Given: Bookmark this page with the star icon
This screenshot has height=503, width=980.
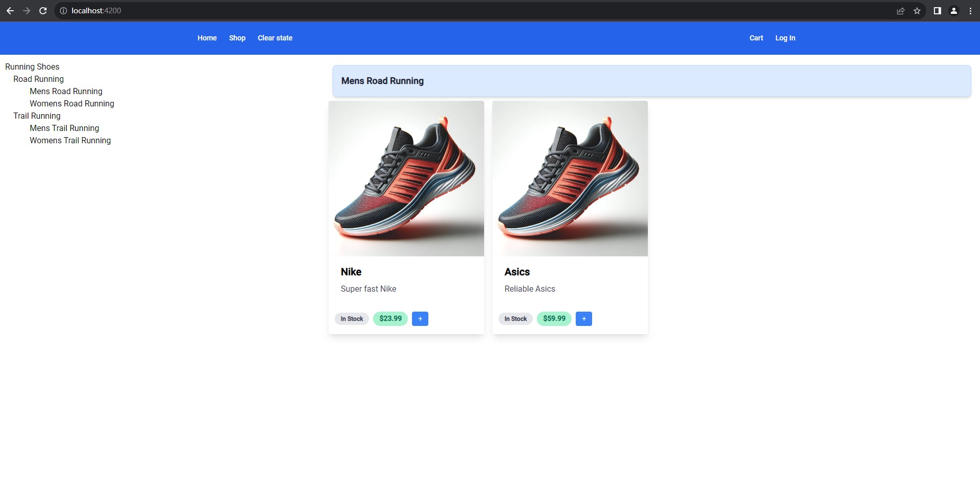Looking at the screenshot, I should [x=917, y=11].
